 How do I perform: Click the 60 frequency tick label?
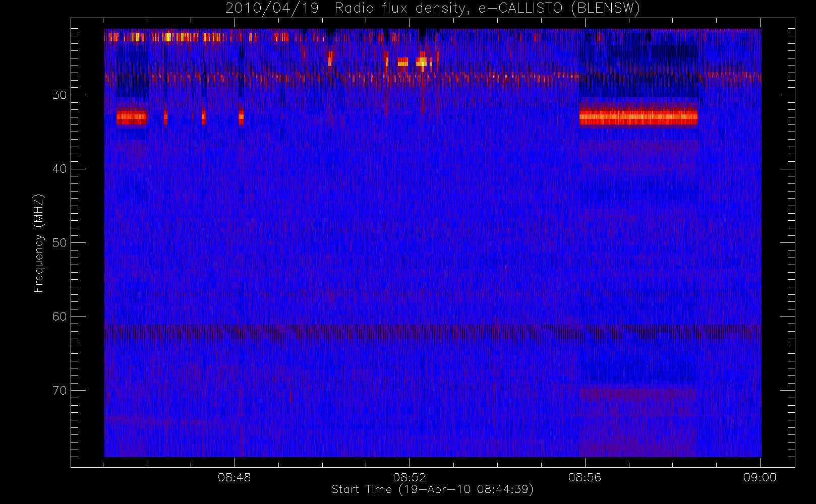click(60, 317)
